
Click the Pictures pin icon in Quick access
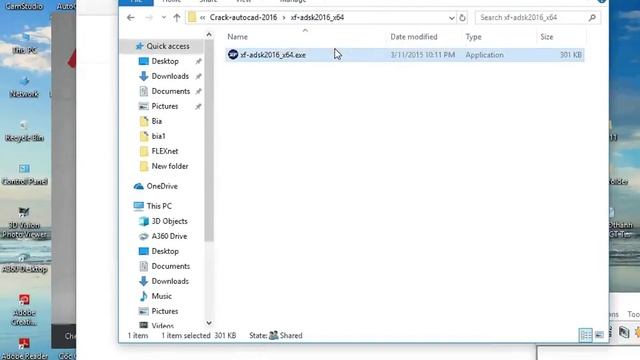[x=198, y=106]
